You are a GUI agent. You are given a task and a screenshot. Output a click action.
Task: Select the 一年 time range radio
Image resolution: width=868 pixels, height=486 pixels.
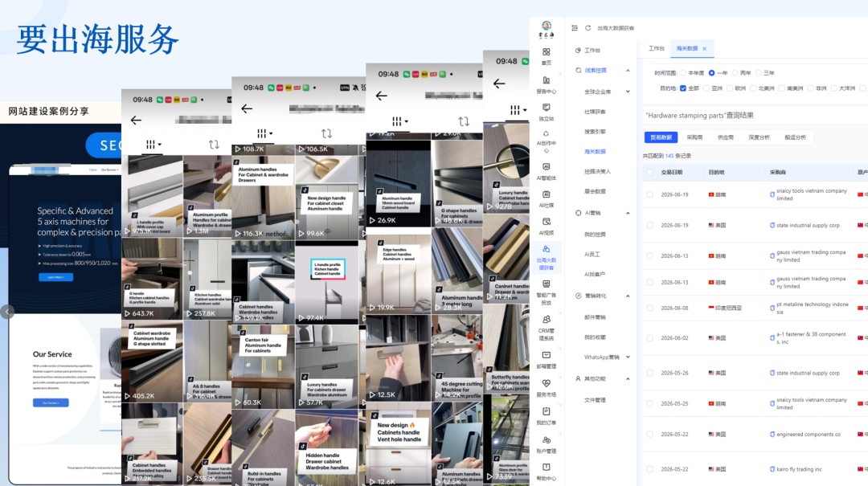712,73
